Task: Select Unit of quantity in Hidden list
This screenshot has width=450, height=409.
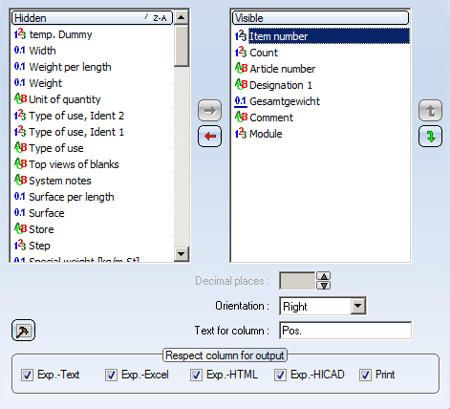Action: coord(65,99)
